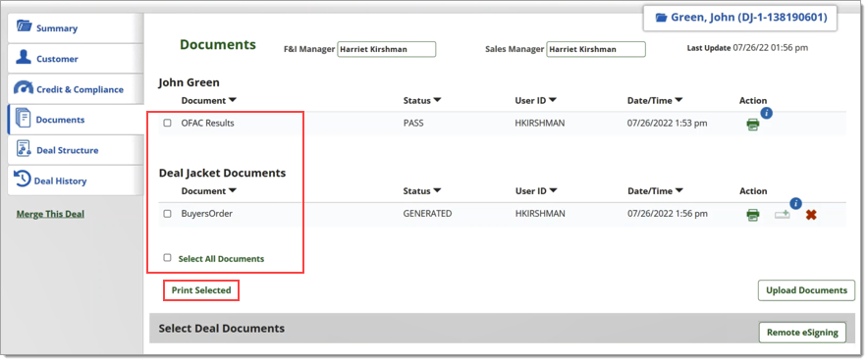Click the Deal Structure sidebar icon
Image resolution: width=868 pixels, height=362 pixels.
pos(24,149)
